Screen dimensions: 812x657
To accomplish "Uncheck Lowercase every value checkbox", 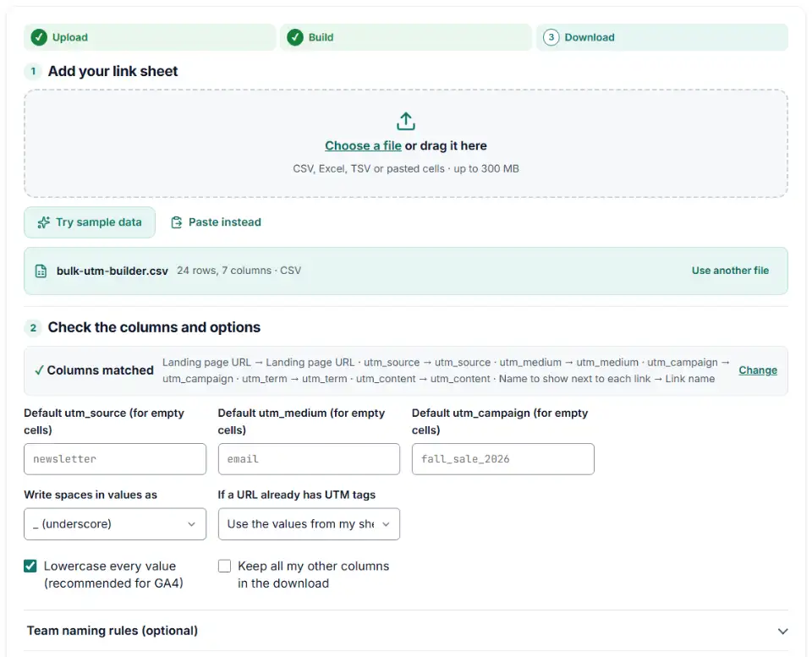I will tap(30, 566).
